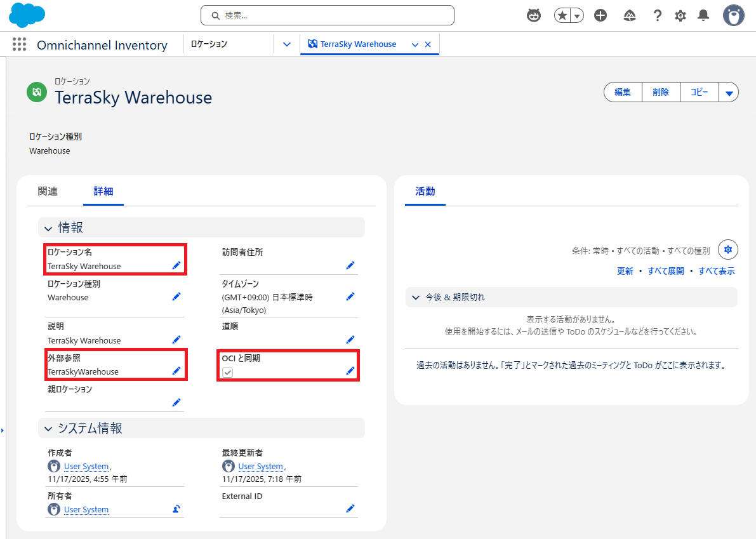Select the 活動 tab
The height and width of the screenshot is (539, 756).
(x=425, y=191)
